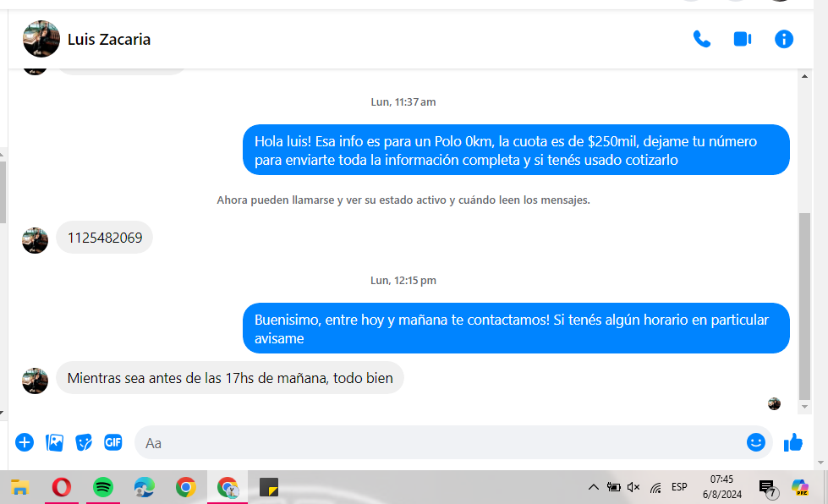
Task: Click the message input field labeled Aa
Action: coord(440,442)
